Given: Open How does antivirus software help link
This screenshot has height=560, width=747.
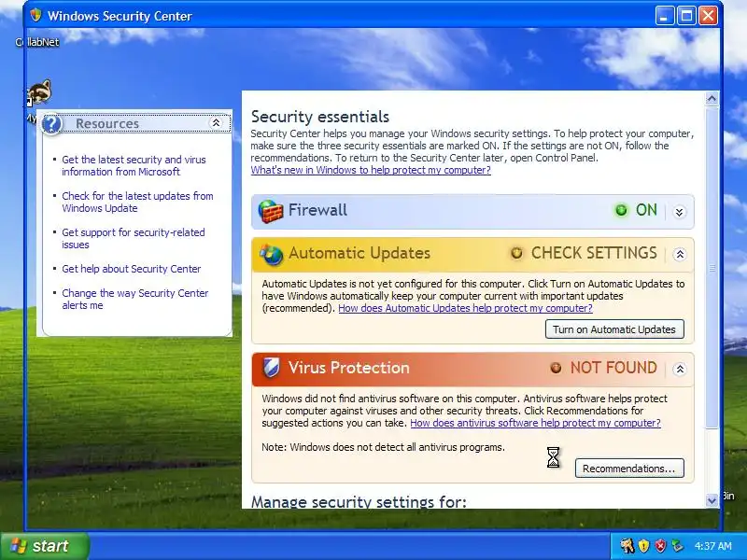Looking at the screenshot, I should pos(535,423).
